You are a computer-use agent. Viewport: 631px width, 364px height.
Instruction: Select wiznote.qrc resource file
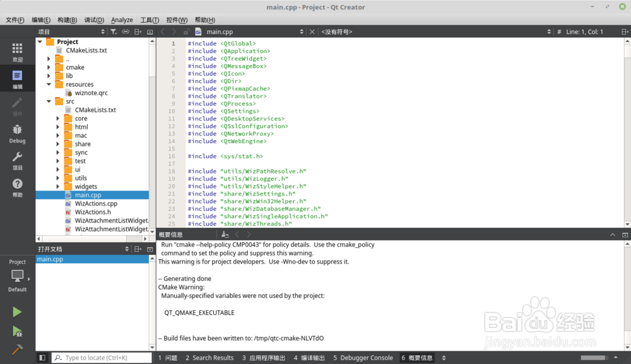91,93
